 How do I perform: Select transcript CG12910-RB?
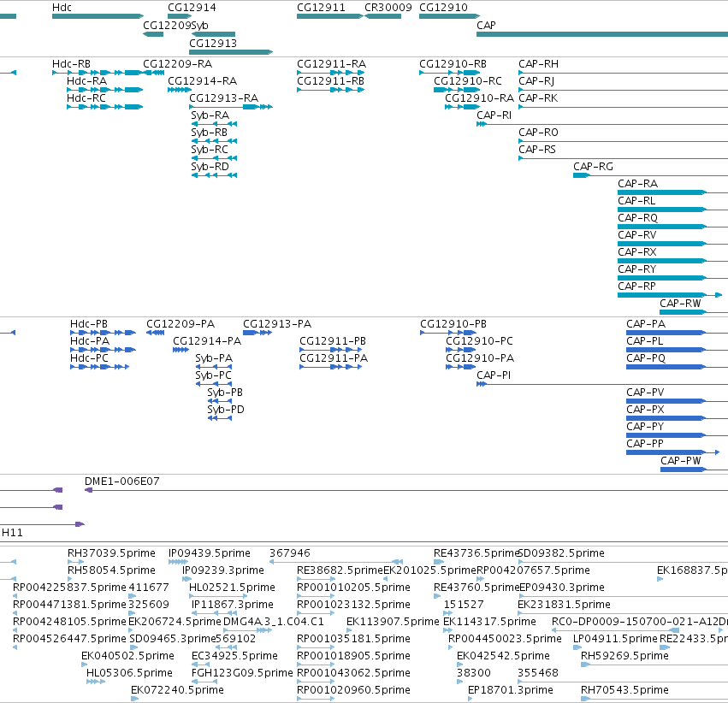pyautogui.click(x=449, y=73)
